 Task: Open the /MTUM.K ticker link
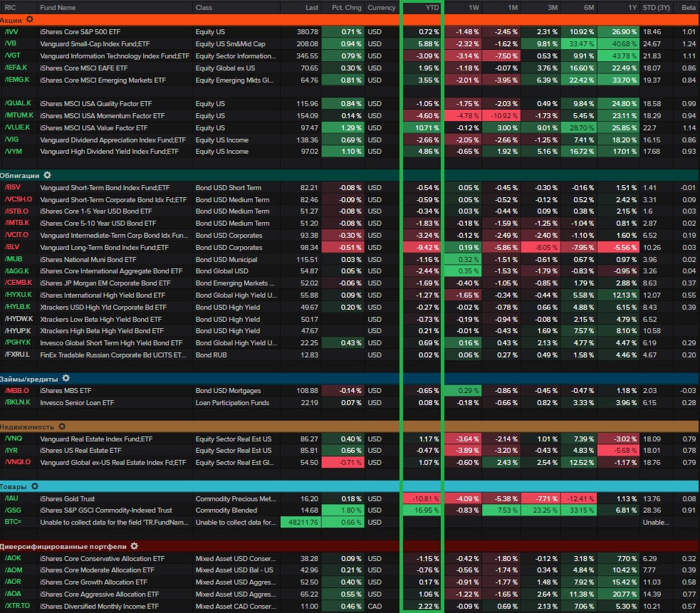pyautogui.click(x=19, y=115)
